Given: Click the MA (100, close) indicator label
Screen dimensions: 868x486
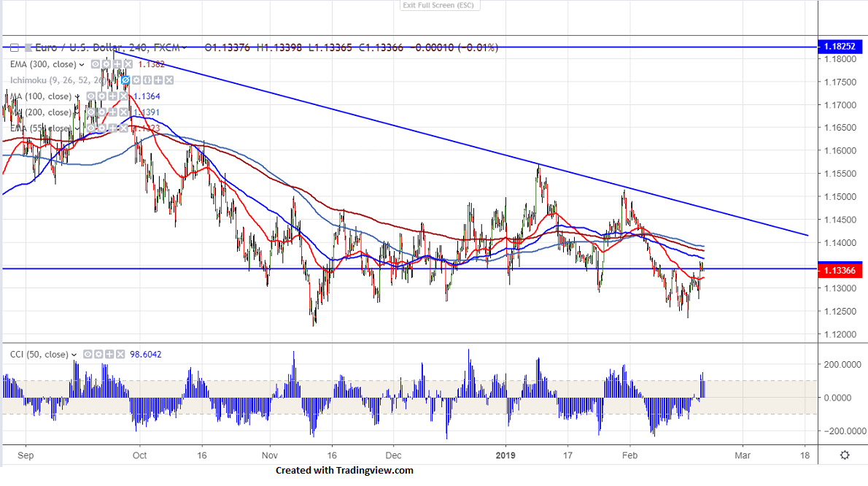Looking at the screenshot, I should click(x=41, y=96).
